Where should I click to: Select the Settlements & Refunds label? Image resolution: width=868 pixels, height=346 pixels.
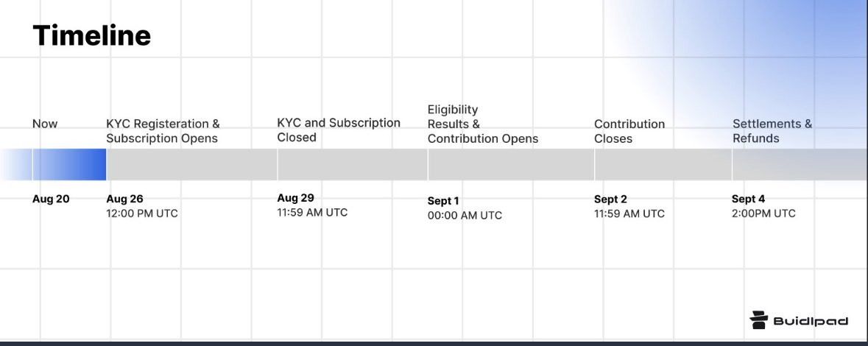(772, 130)
